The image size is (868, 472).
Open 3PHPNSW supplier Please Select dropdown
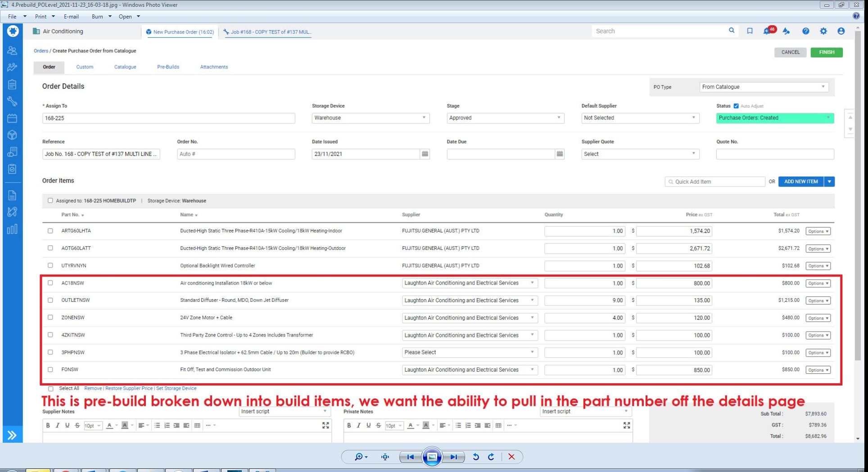[x=470, y=352]
